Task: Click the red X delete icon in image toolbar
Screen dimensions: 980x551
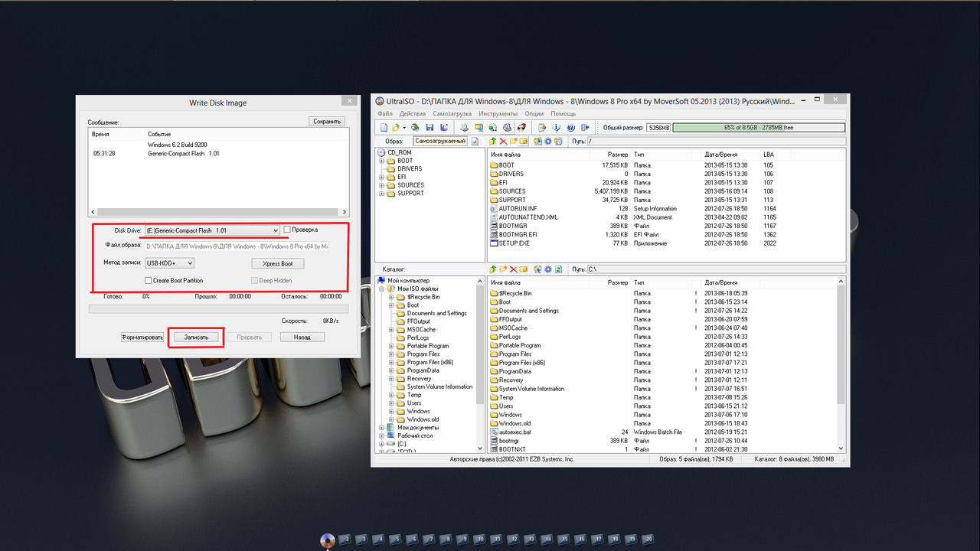Action: pyautogui.click(x=503, y=142)
